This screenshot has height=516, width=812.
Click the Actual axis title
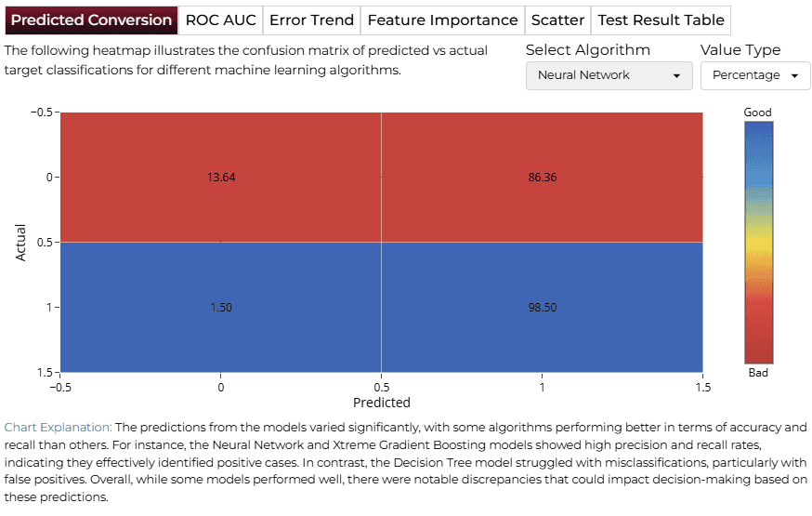coord(20,243)
